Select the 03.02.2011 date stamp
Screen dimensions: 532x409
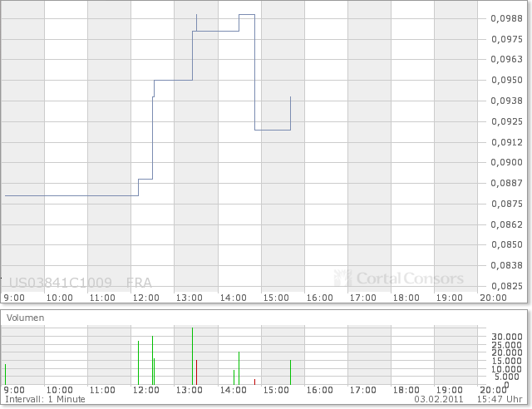click(x=439, y=399)
